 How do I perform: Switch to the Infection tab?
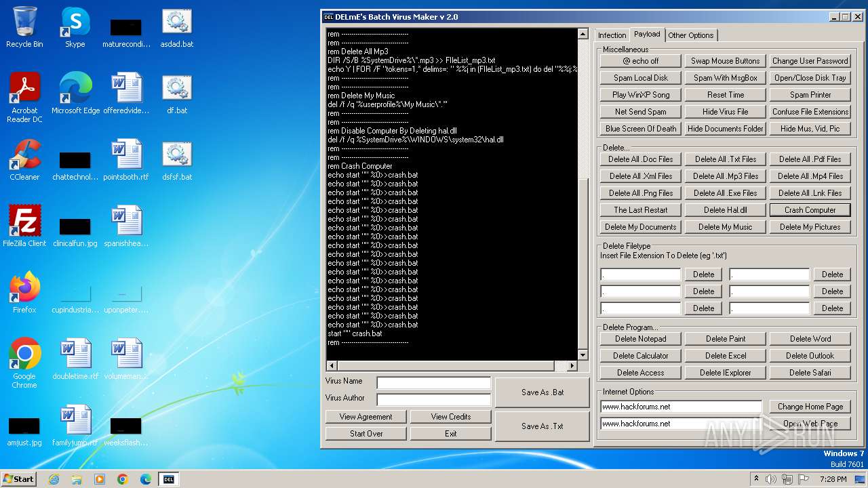point(612,35)
